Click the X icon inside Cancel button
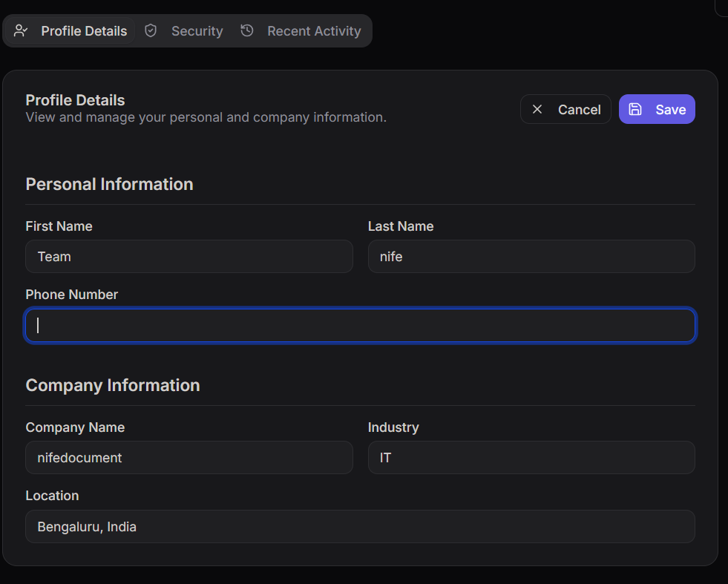 537,109
